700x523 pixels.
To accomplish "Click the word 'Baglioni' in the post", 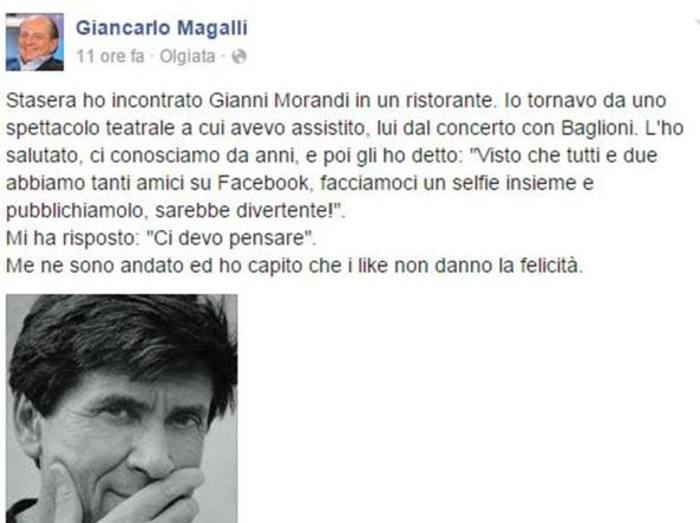I will click(x=598, y=129).
